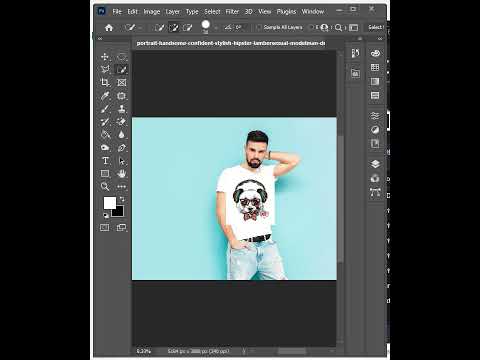Open the Image menu

coord(152,12)
